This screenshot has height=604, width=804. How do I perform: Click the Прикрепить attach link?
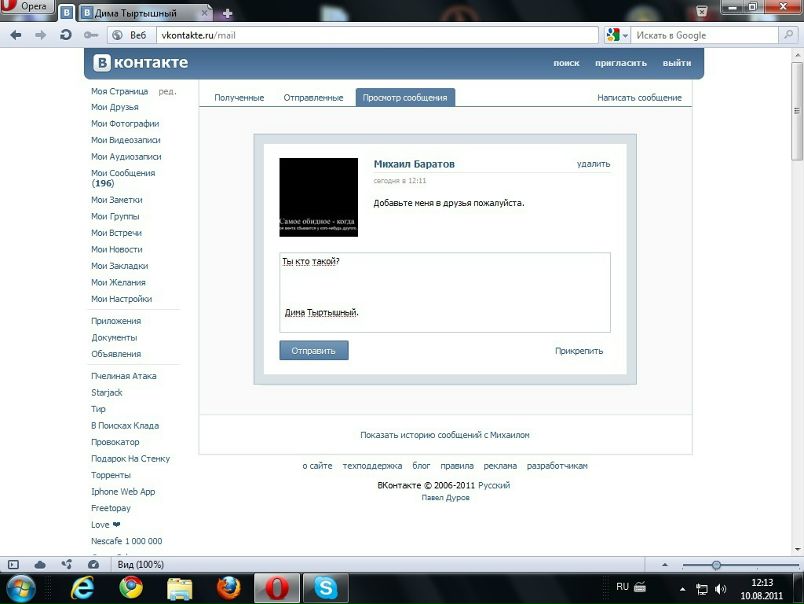click(579, 351)
